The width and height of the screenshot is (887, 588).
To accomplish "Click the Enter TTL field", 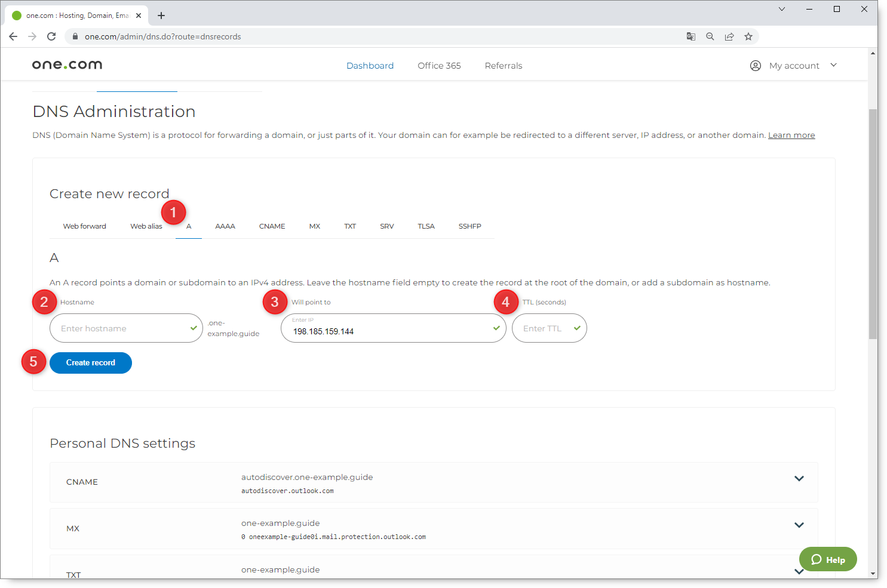I will [544, 328].
